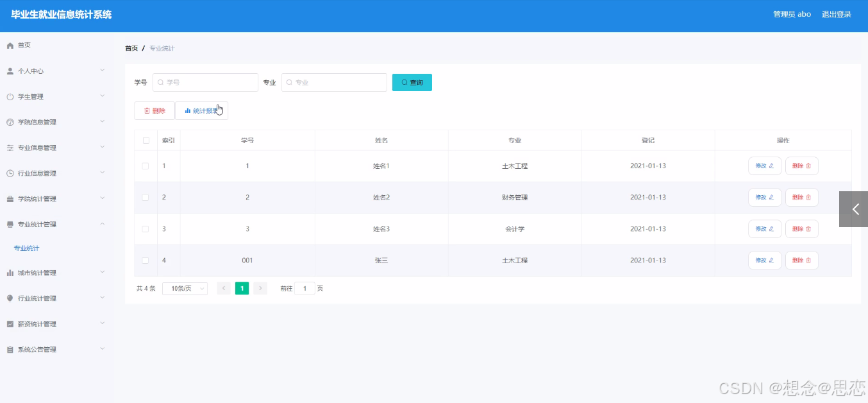Image resolution: width=868 pixels, height=403 pixels.
Task: Open the 统计报表 report button
Action: pyautogui.click(x=201, y=110)
